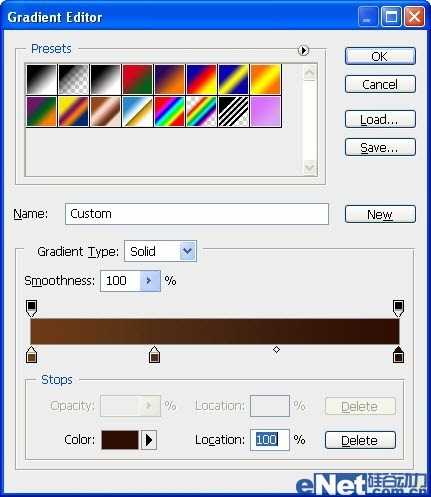The height and width of the screenshot is (497, 431).
Task: Click the New gradient button
Action: point(380,214)
